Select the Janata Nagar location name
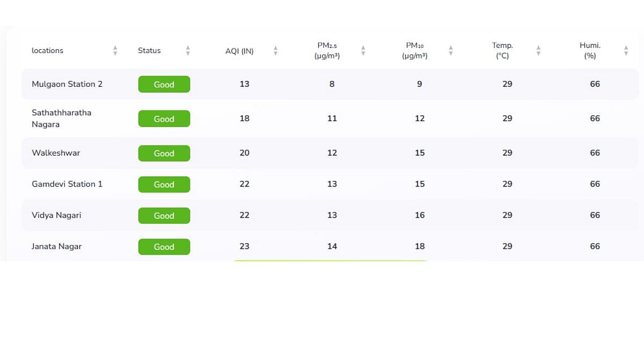Image resolution: width=644 pixels, height=362 pixels. coord(57,246)
